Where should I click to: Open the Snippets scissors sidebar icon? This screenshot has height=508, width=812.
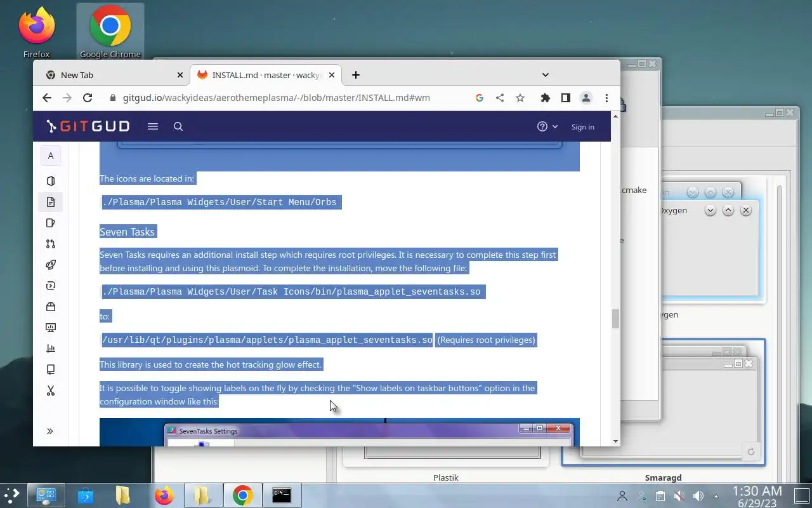51,391
